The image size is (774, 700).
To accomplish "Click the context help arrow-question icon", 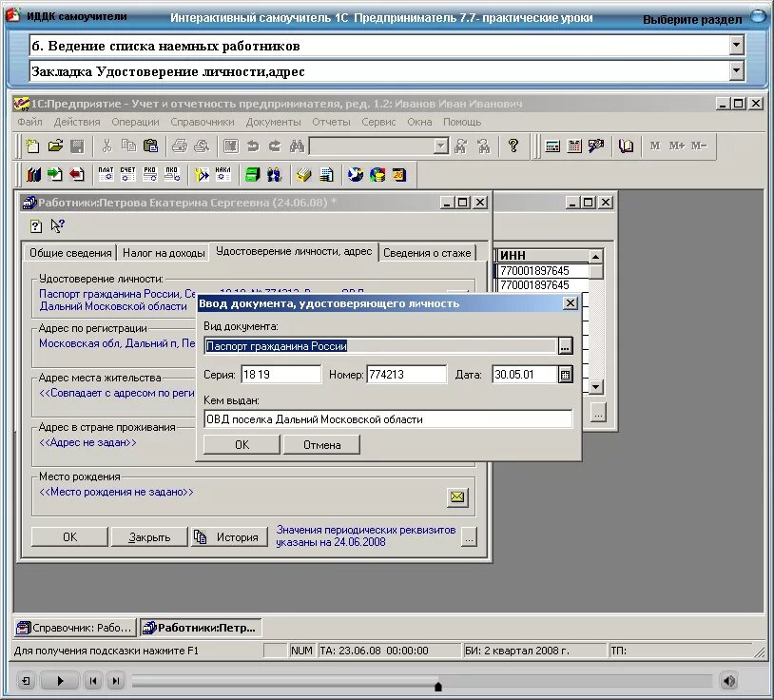I will point(57,225).
